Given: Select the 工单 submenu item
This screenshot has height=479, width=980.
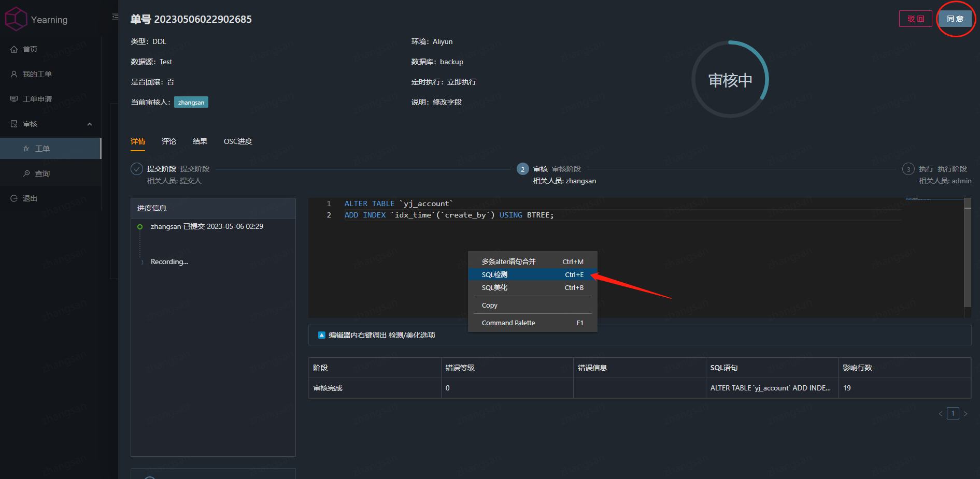Looking at the screenshot, I should point(50,149).
